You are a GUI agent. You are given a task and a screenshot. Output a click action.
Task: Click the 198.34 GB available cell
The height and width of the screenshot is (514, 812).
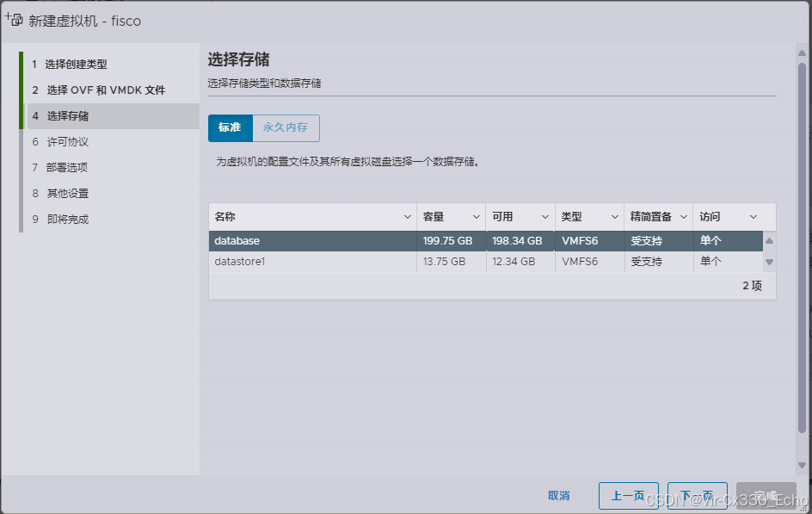coord(517,241)
